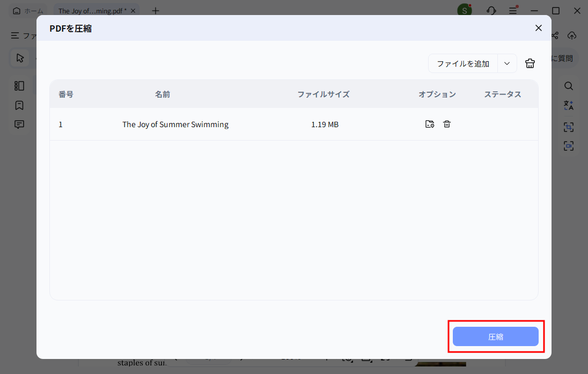
Task: Click ファイルを追加 to add files
Action: (x=463, y=64)
